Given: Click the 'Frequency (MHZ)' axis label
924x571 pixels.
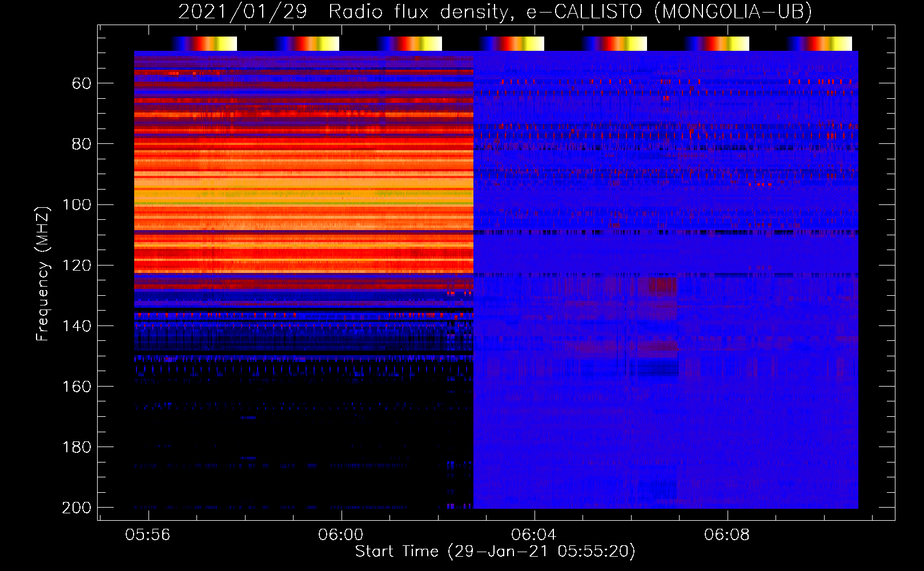Looking at the screenshot, I should 43,274.
